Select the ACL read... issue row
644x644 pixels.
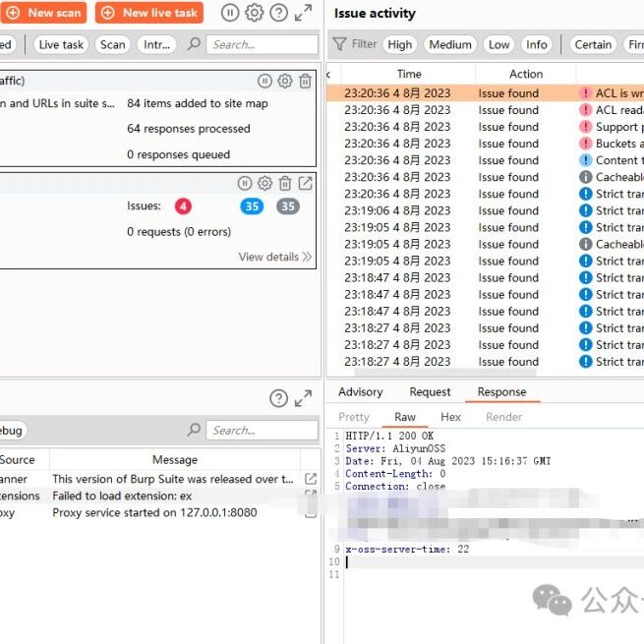[x=485, y=110]
